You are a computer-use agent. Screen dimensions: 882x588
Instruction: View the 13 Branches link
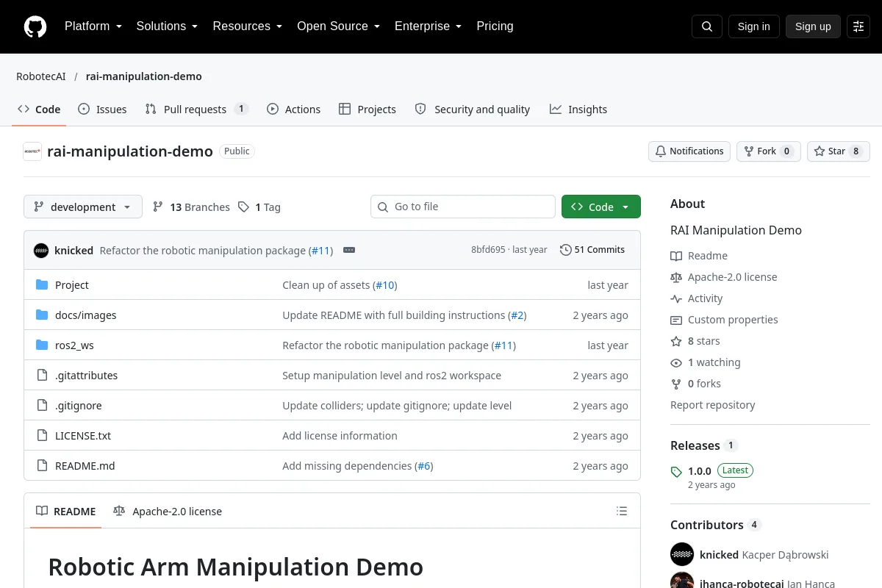point(191,207)
